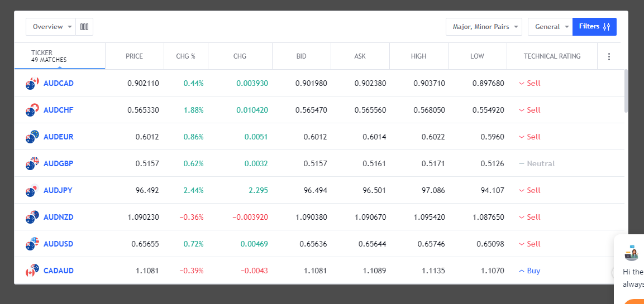Click the AUDCAD currency pair flag icon
The width and height of the screenshot is (644, 304).
point(32,83)
